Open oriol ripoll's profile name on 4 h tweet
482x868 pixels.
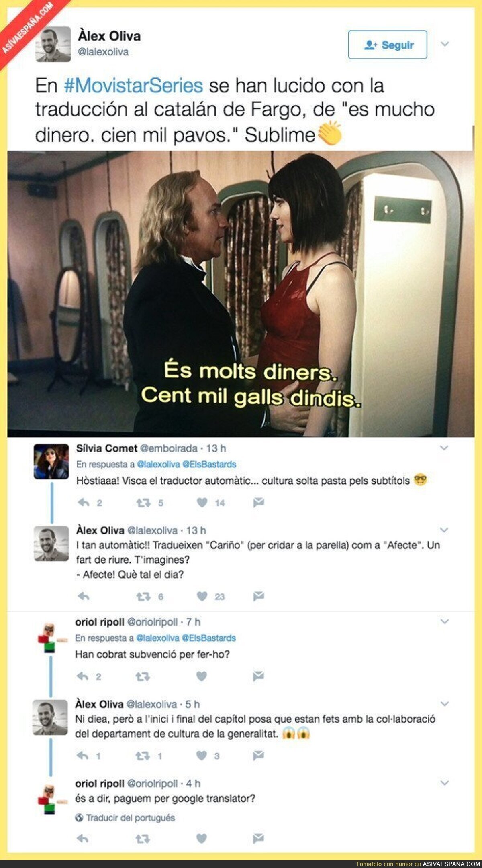point(100,783)
